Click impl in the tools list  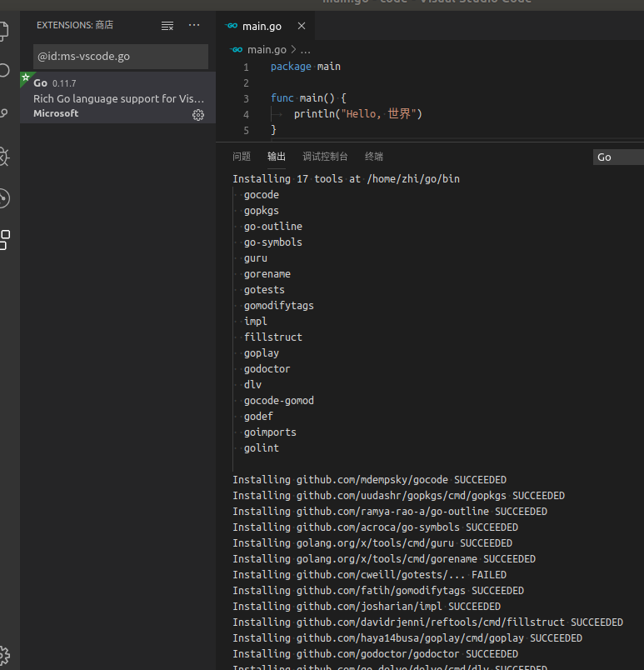(x=256, y=322)
